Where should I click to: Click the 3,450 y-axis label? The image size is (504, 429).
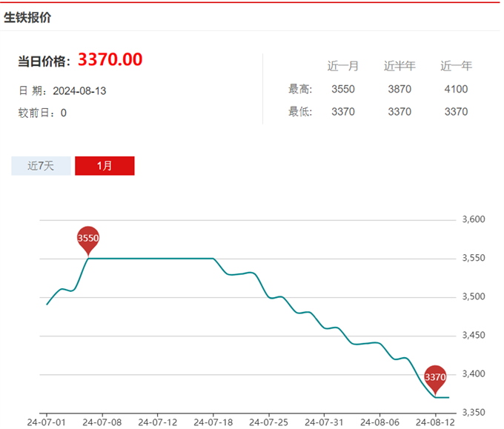pos(474,335)
